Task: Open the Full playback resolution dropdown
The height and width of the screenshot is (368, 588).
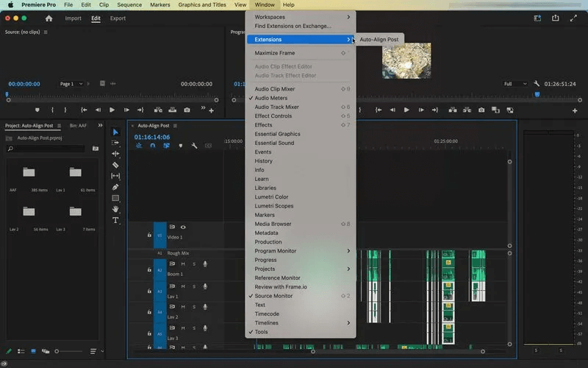Action: [514, 84]
